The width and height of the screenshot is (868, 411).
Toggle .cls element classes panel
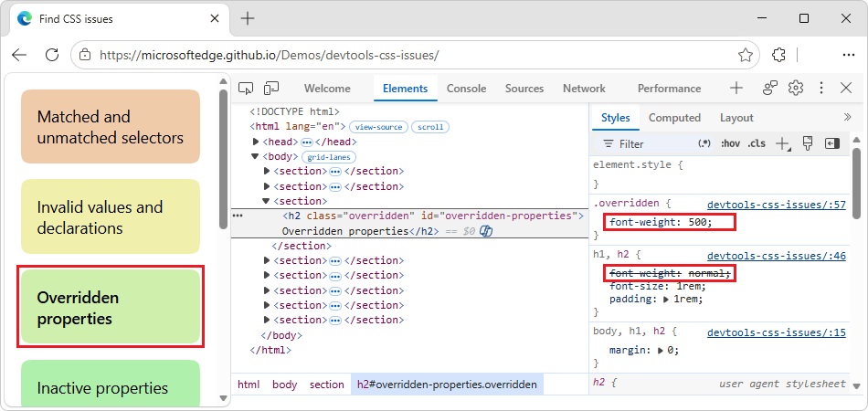(x=757, y=143)
